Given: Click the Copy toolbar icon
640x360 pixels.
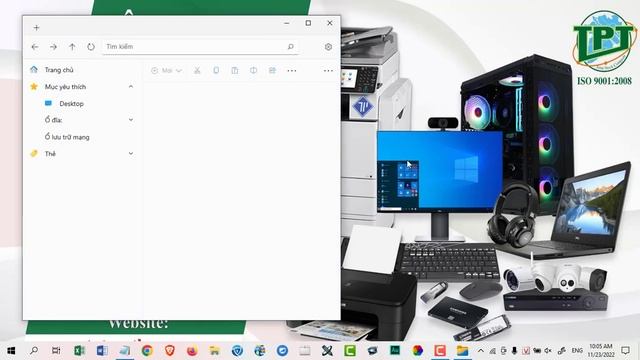Looking at the screenshot, I should pos(216,71).
